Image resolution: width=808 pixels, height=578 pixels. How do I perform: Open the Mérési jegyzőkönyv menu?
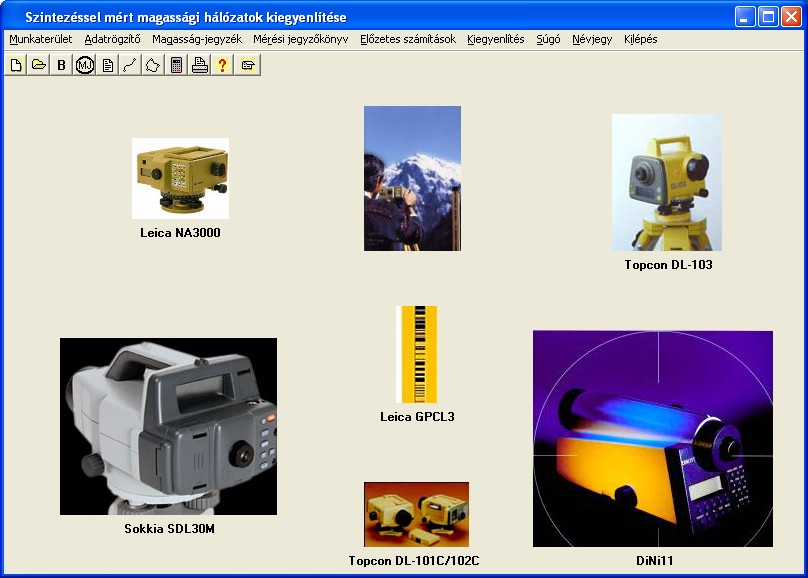click(300, 39)
